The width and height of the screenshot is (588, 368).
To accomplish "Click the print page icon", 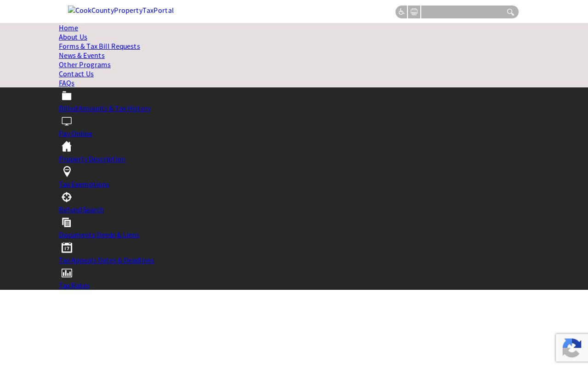I will pyautogui.click(x=414, y=12).
